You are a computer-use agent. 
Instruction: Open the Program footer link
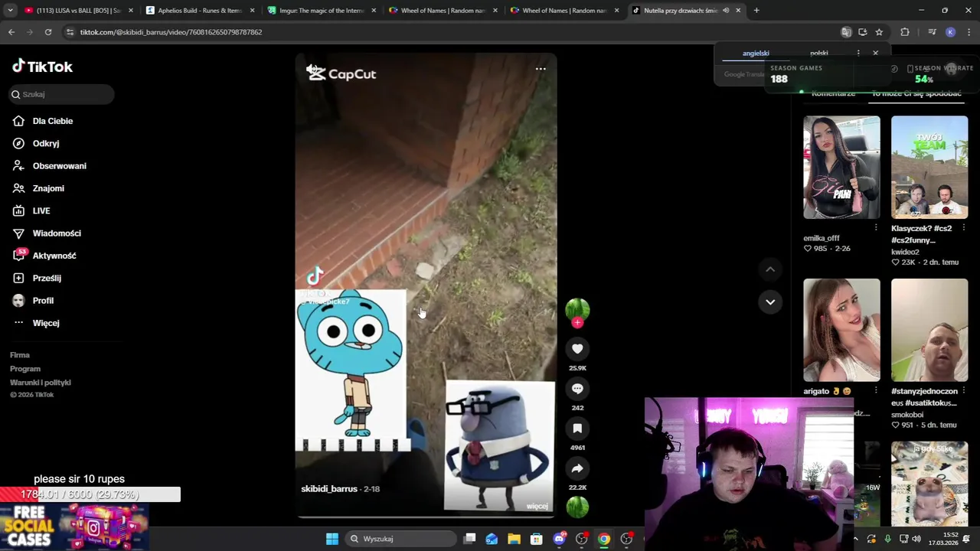25,369
